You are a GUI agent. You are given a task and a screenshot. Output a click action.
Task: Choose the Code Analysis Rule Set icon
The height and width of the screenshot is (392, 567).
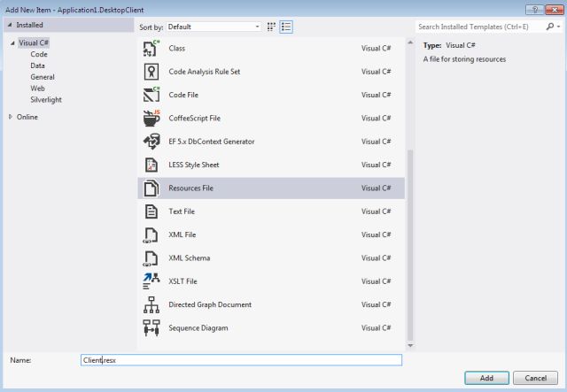tap(151, 72)
